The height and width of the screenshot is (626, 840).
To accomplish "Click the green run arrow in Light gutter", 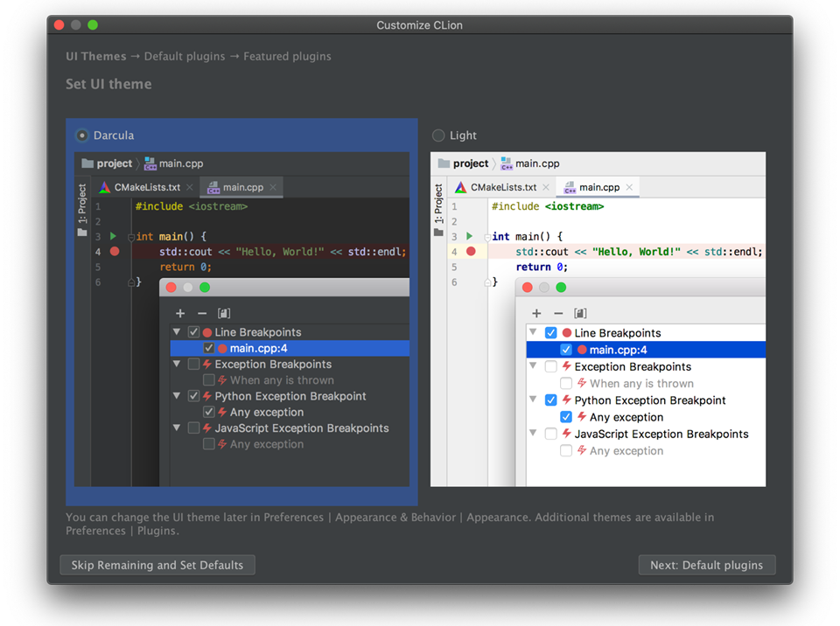I will tap(469, 236).
